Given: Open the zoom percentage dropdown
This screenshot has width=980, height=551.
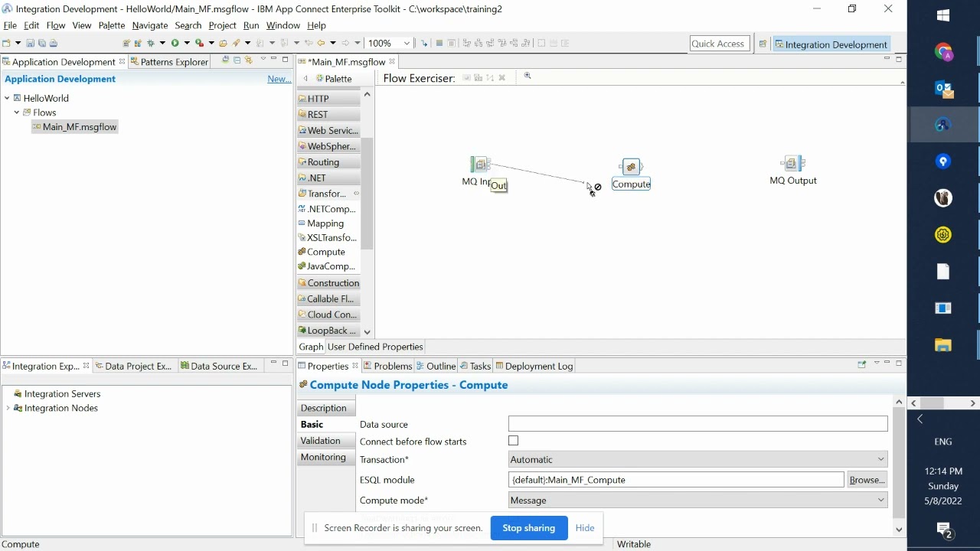Looking at the screenshot, I should click(407, 44).
